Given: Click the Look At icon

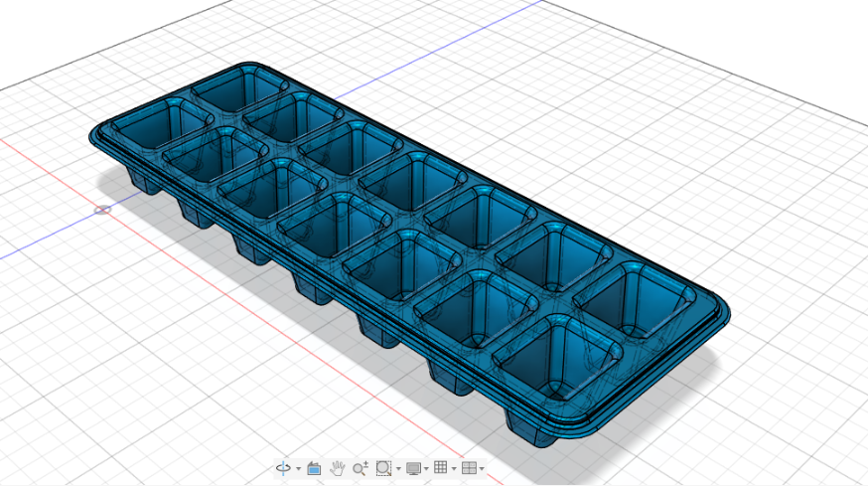Looking at the screenshot, I should click(314, 468).
